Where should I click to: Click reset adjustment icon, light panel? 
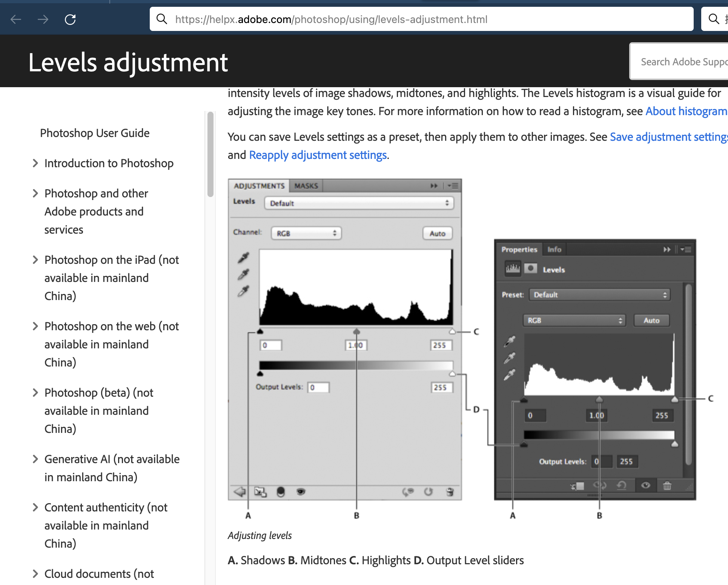429,492
